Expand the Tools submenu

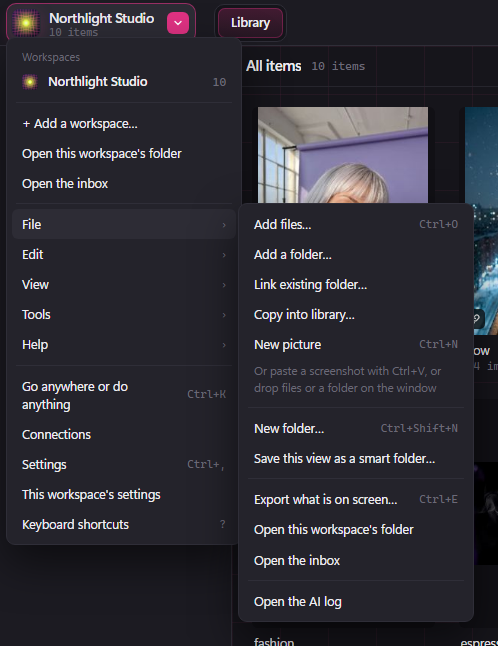pyautogui.click(x=124, y=315)
